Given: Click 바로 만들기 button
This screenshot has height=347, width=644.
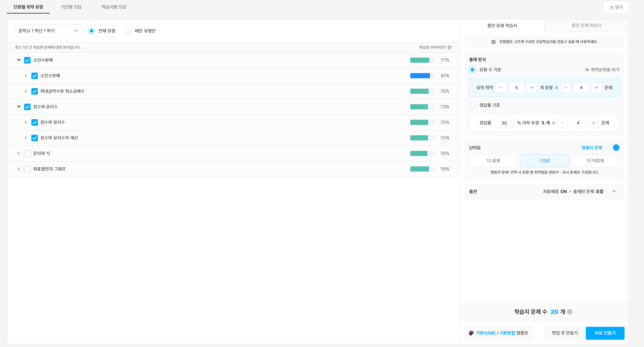Looking at the screenshot, I should click(605, 333).
